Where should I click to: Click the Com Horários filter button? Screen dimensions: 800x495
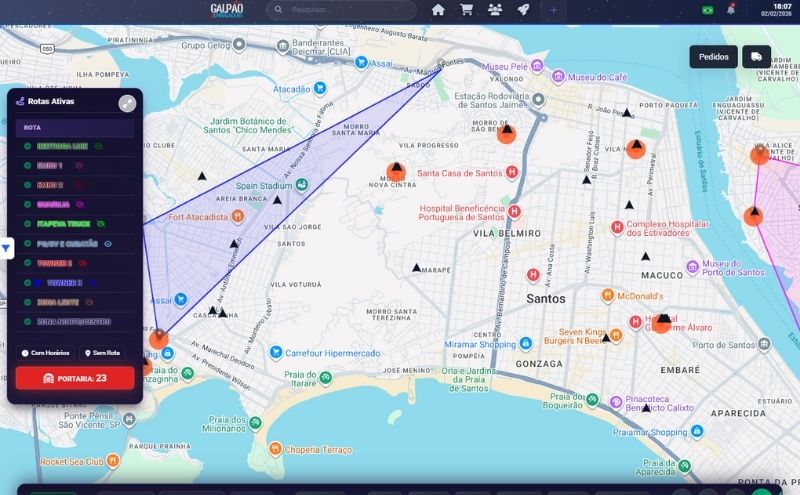pyautogui.click(x=46, y=353)
